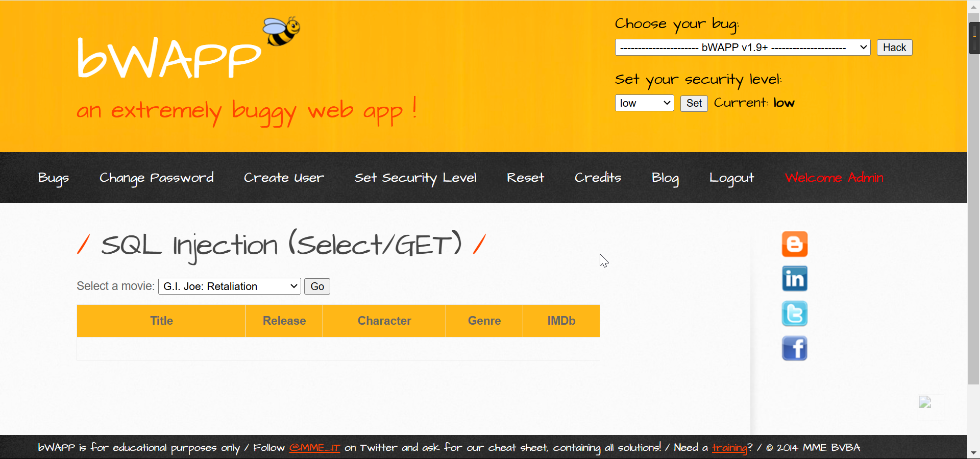Open the Facebook social icon
The image size is (980, 459).
(795, 348)
